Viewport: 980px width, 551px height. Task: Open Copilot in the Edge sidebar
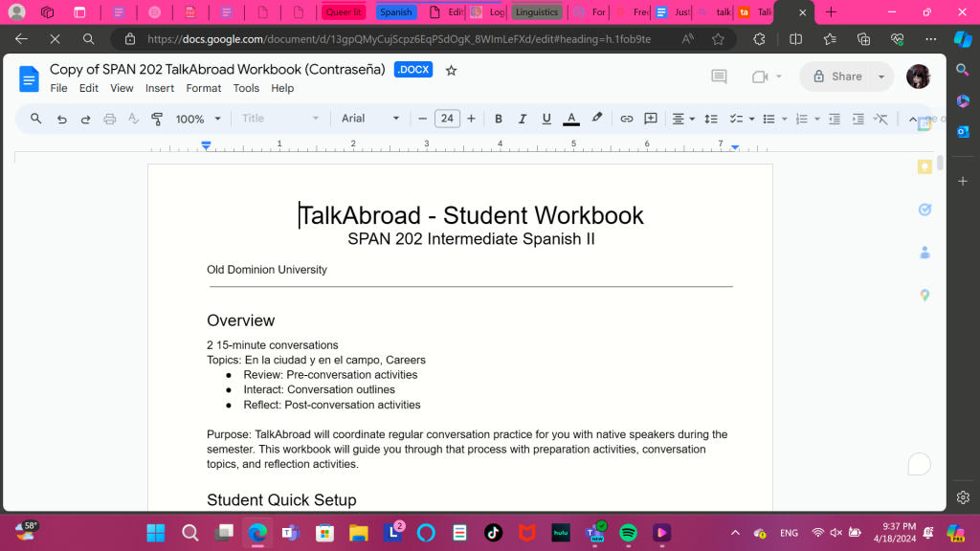point(963,38)
